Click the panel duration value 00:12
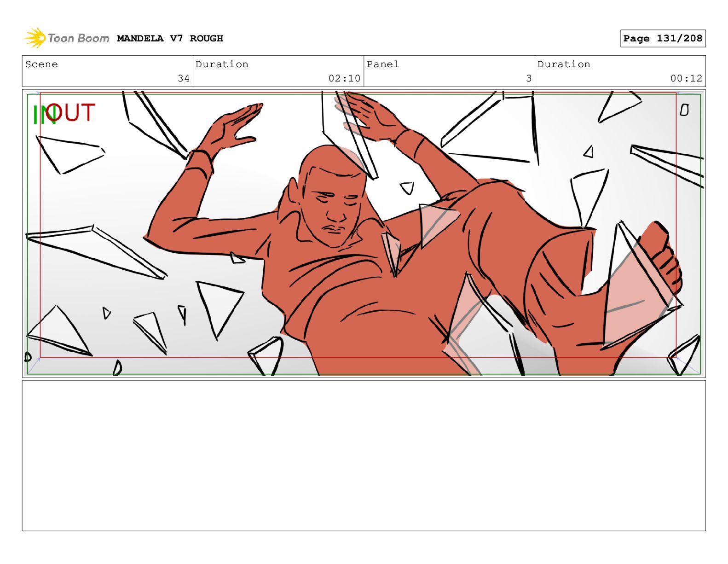 tap(686, 78)
